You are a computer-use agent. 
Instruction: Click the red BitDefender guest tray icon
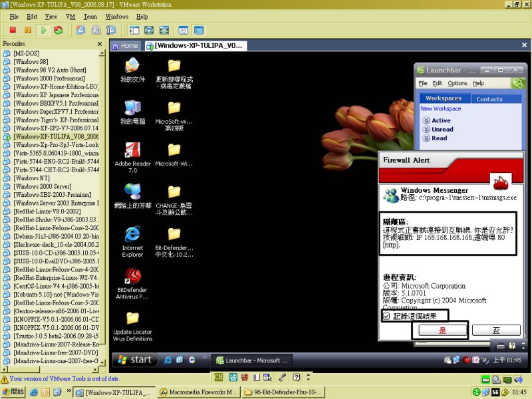point(467,360)
